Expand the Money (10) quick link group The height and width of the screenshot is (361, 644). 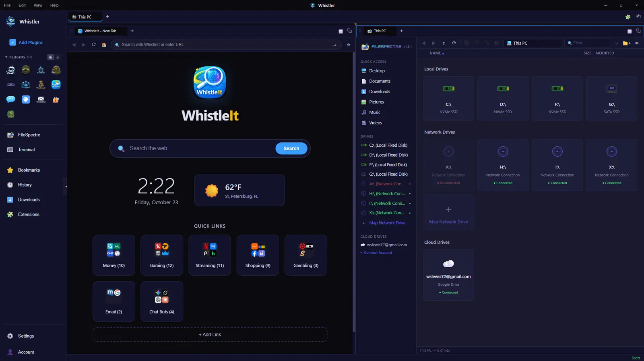coord(114,255)
